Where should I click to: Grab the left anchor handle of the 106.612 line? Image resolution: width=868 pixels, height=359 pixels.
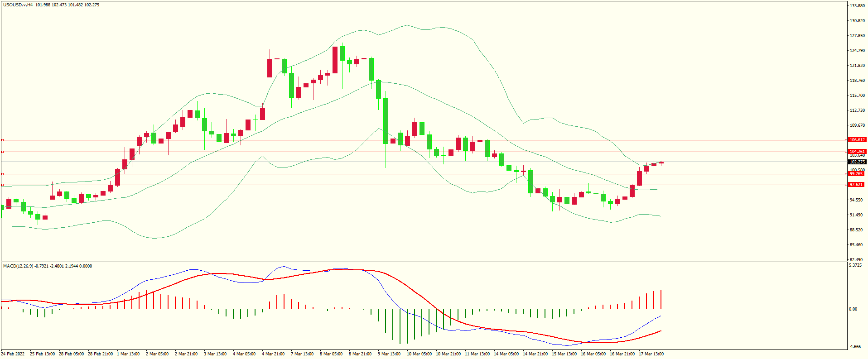(x=2, y=140)
